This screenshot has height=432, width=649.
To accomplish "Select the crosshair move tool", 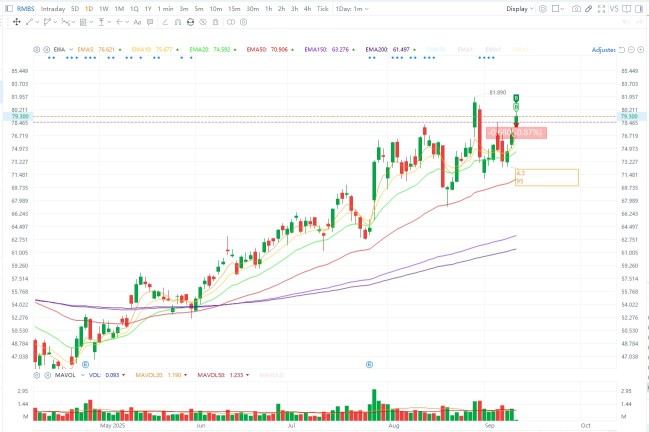I will 17,22.
